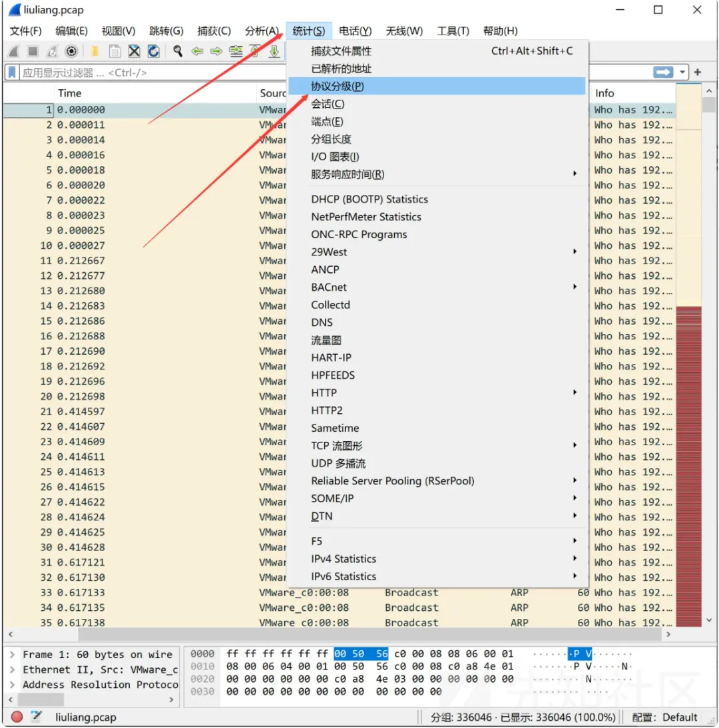The width and height of the screenshot is (719, 728).
Task: Select DNS statistics menu entry
Action: click(x=437, y=322)
